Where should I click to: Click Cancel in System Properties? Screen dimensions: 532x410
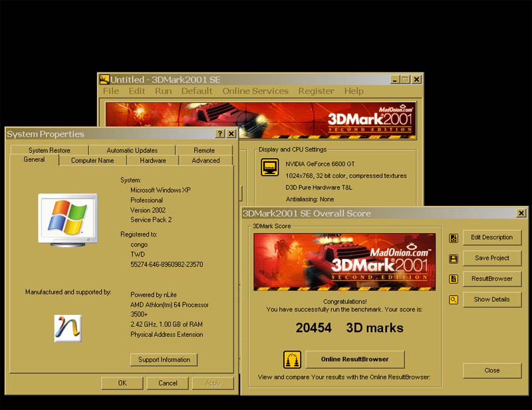coord(168,383)
